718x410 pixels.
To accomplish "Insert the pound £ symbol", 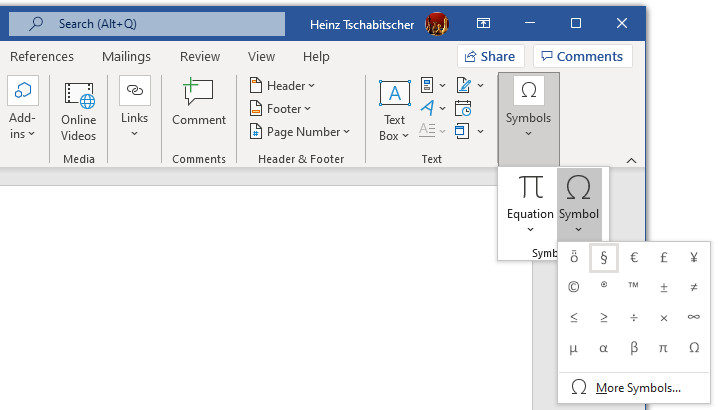I will pos(664,258).
